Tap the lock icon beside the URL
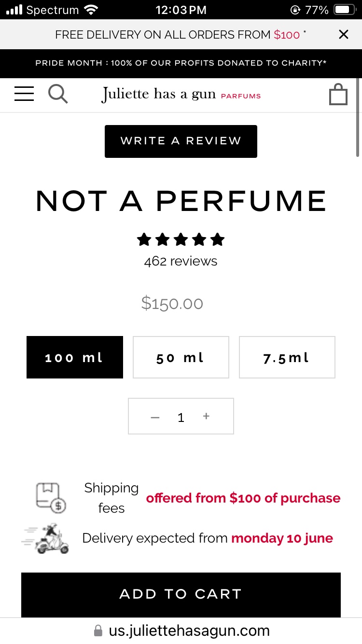 point(98,630)
